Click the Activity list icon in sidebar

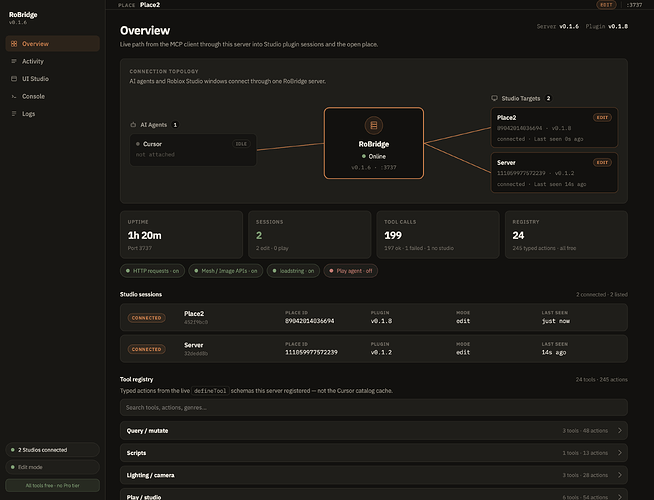[14, 61]
